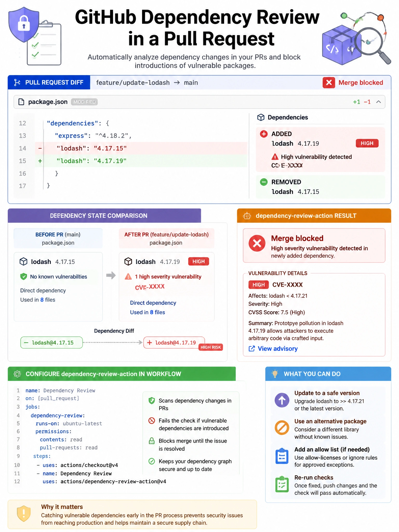Click the external link icon beside View advisory

(252, 349)
